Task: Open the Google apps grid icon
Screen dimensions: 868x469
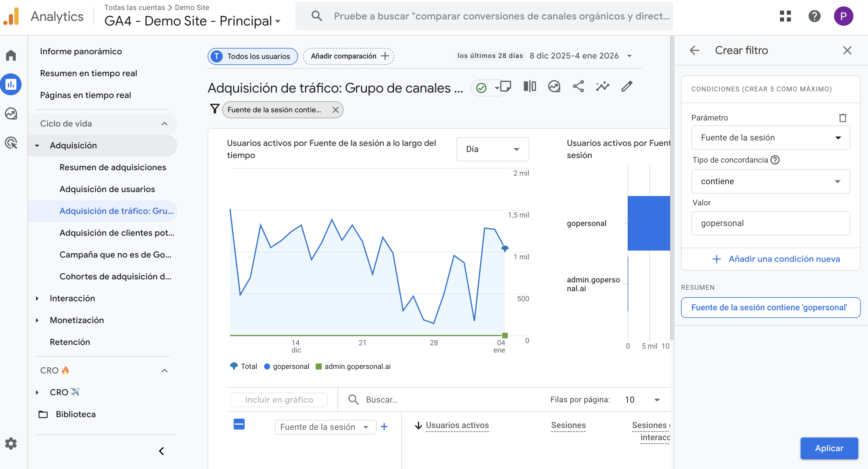Action: point(785,16)
